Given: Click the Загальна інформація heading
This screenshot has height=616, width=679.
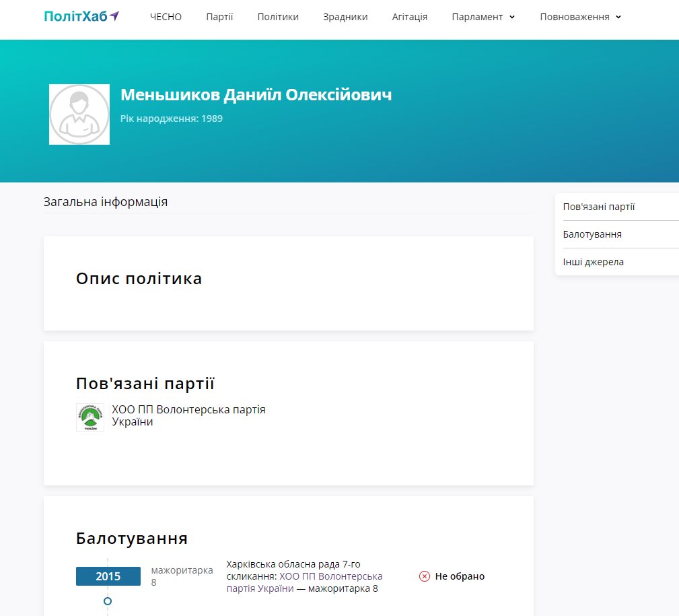Looking at the screenshot, I should pyautogui.click(x=105, y=202).
